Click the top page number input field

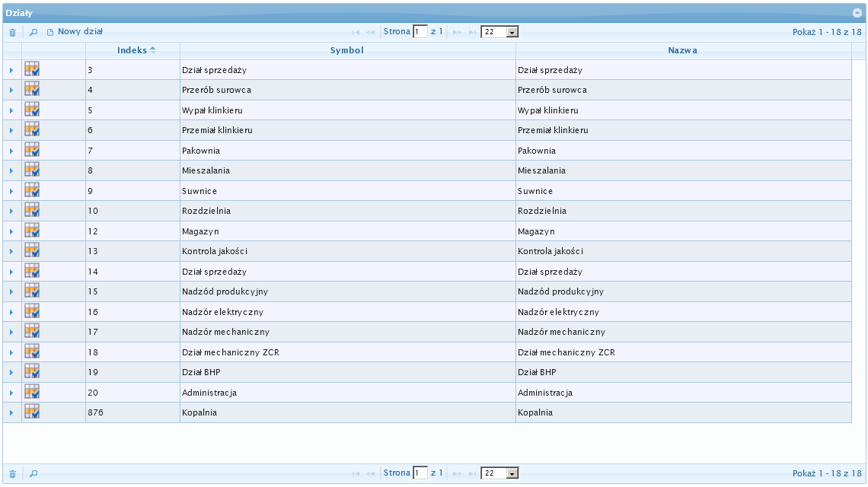coord(420,32)
